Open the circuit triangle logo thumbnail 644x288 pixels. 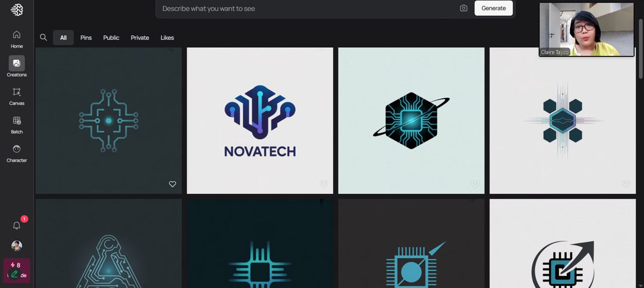[109, 243]
